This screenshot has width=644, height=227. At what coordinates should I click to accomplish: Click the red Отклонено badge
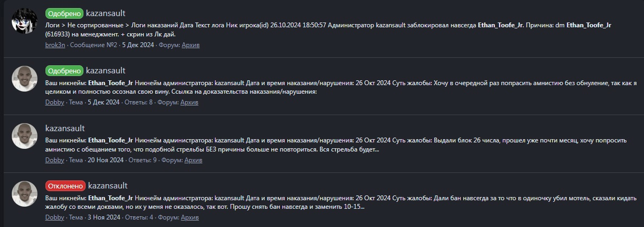65,186
